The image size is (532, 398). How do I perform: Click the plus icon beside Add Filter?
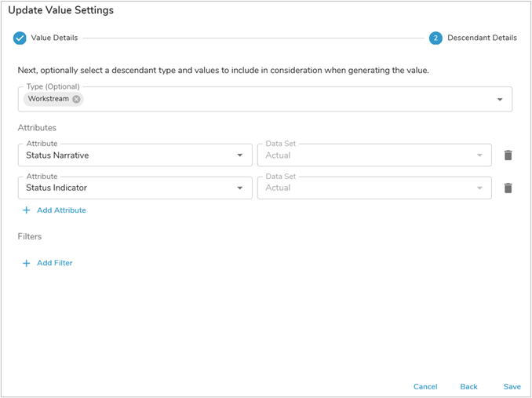coord(26,263)
